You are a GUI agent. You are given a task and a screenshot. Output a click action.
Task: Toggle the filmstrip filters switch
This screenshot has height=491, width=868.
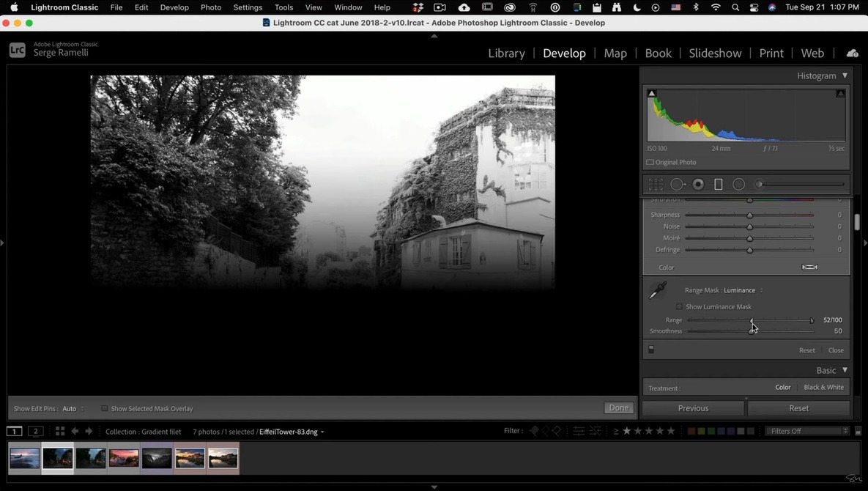[858, 431]
